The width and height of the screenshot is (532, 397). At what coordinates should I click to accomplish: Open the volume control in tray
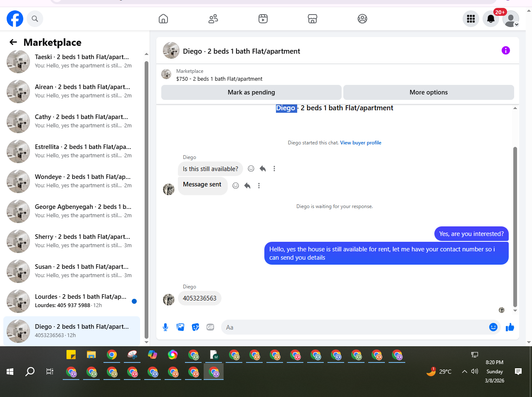tap(475, 372)
